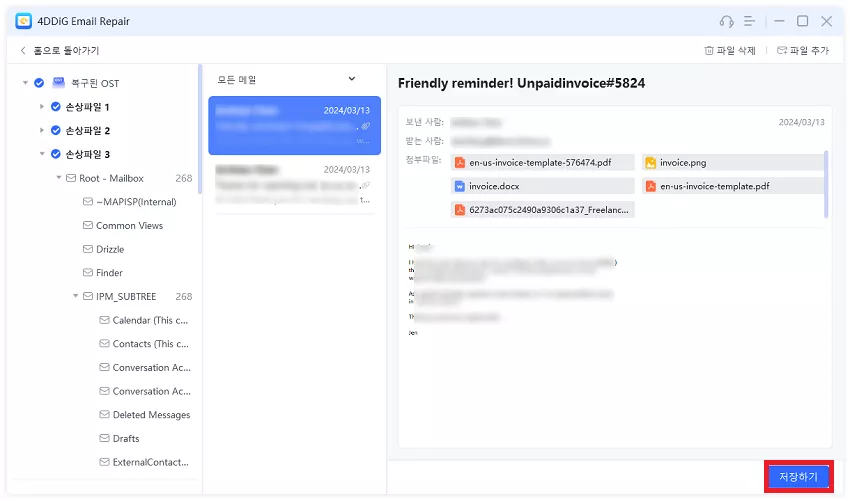Image resolution: width=850 pixels, height=501 pixels.
Task: Select the first email dated 2024/03/13
Action: tap(294, 125)
